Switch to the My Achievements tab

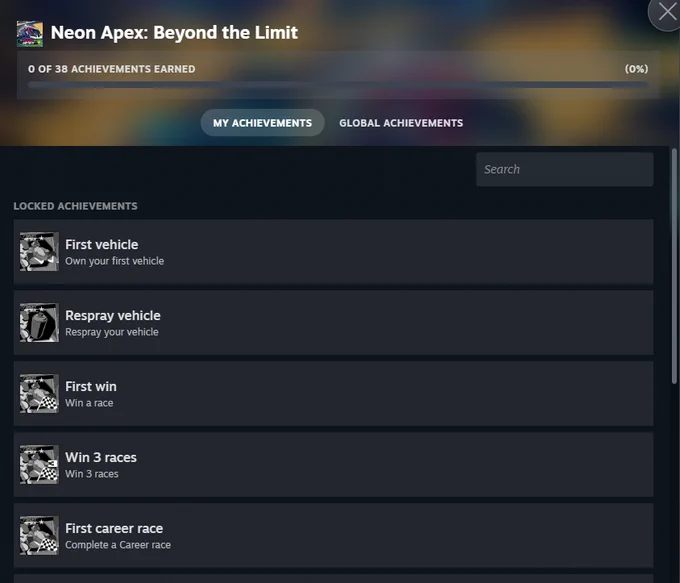[x=262, y=123]
